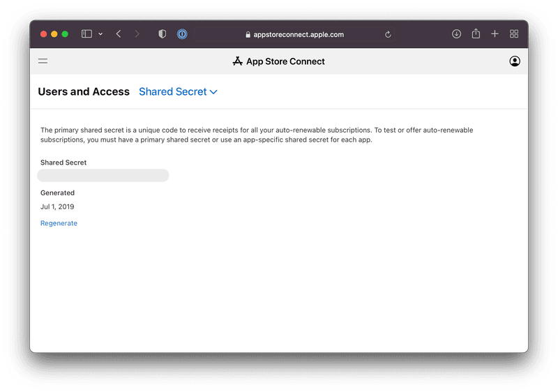Open the App Store Connect hamburger menu
This screenshot has width=558, height=392.
(x=43, y=61)
